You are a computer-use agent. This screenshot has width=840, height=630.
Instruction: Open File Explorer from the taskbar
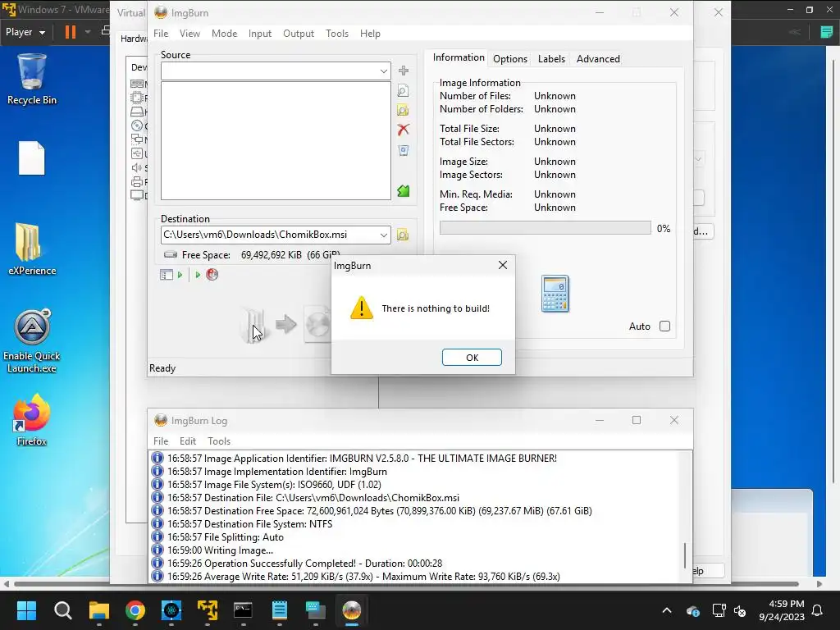click(99, 610)
